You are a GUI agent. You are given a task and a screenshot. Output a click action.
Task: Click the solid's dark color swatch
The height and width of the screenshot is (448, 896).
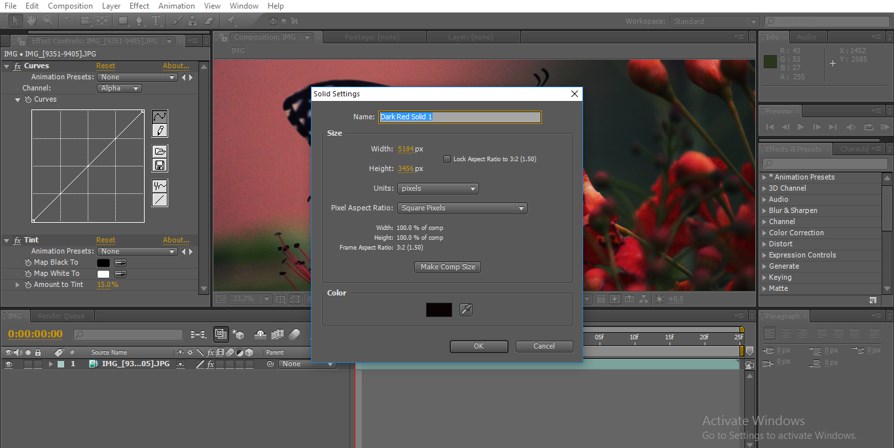click(x=439, y=310)
